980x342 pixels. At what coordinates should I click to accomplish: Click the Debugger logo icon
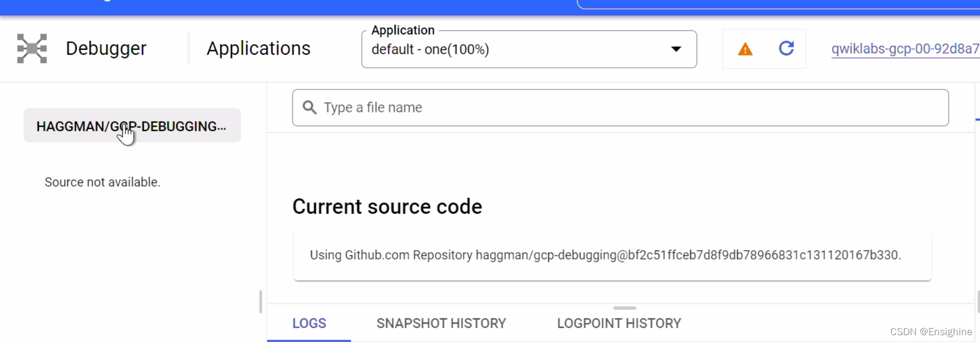pos(32,48)
